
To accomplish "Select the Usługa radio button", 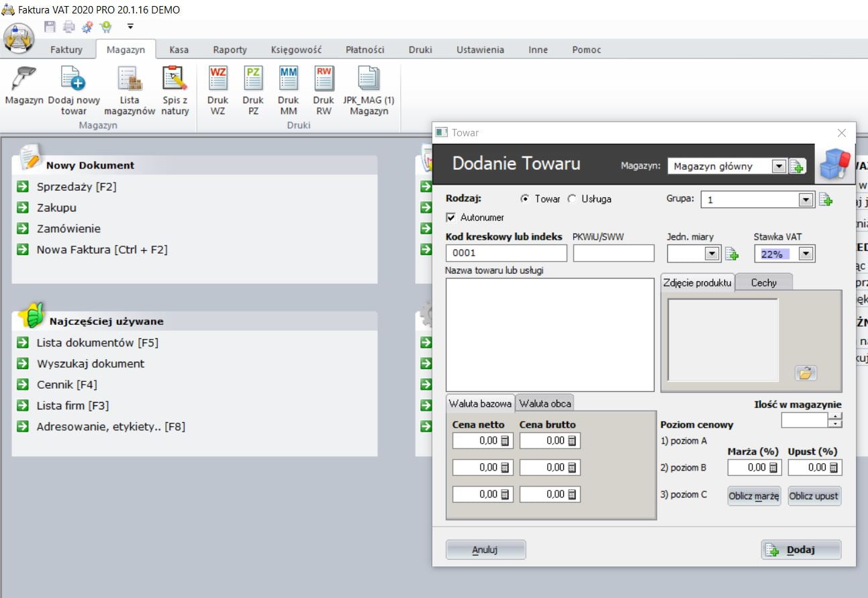I will [572, 199].
